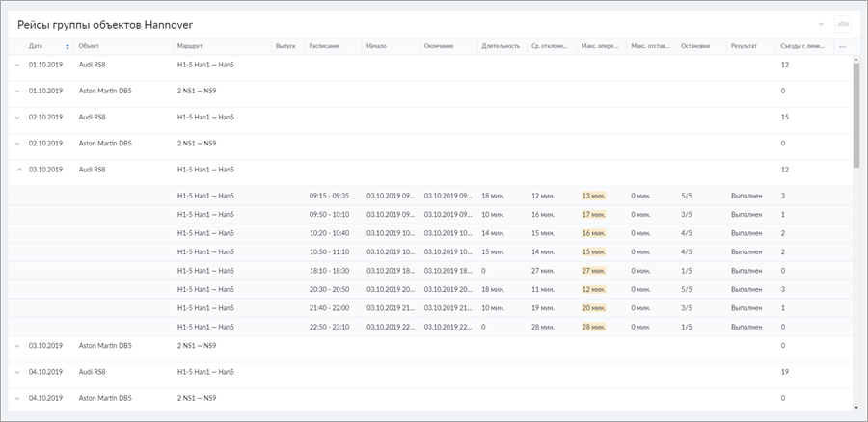The image size is (868, 422).
Task: Click the Маршрут column header
Action: click(190, 46)
